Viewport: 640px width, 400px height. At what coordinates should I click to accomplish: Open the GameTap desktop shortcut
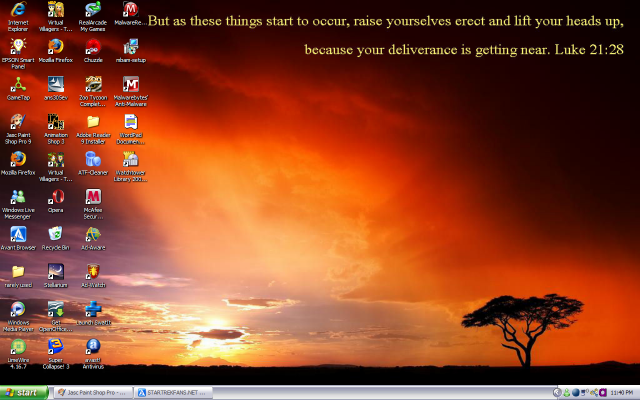coord(17,85)
